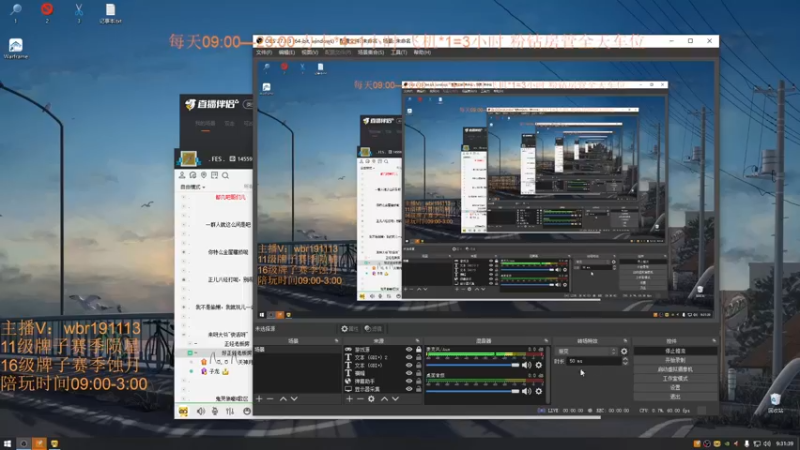Open the scene transition type dropdown

point(587,351)
